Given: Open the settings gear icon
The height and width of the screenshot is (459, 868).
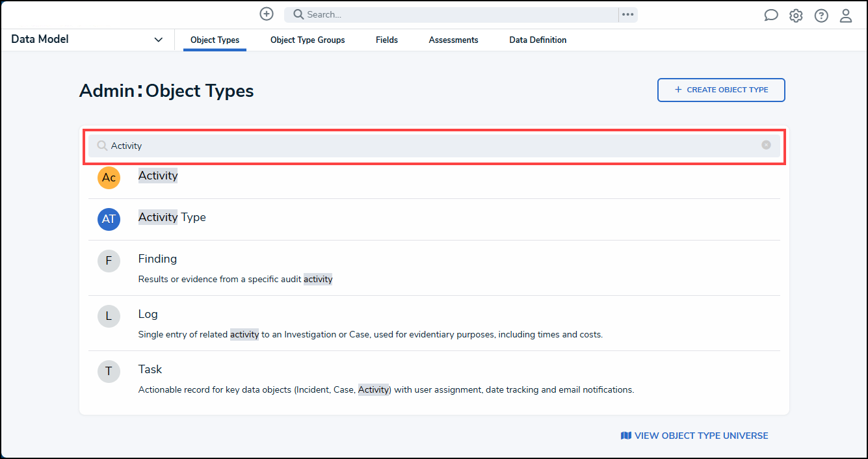Looking at the screenshot, I should point(796,16).
